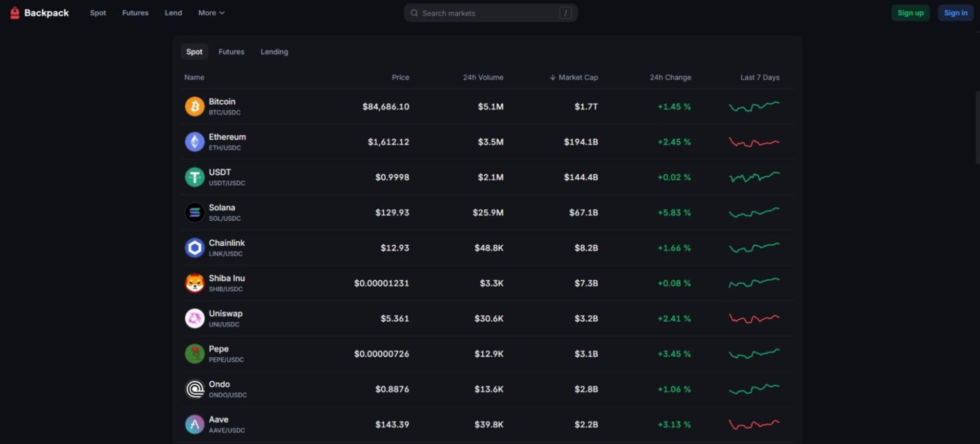This screenshot has height=444, width=980.
Task: Select the Spot markets tab
Action: [x=194, y=52]
